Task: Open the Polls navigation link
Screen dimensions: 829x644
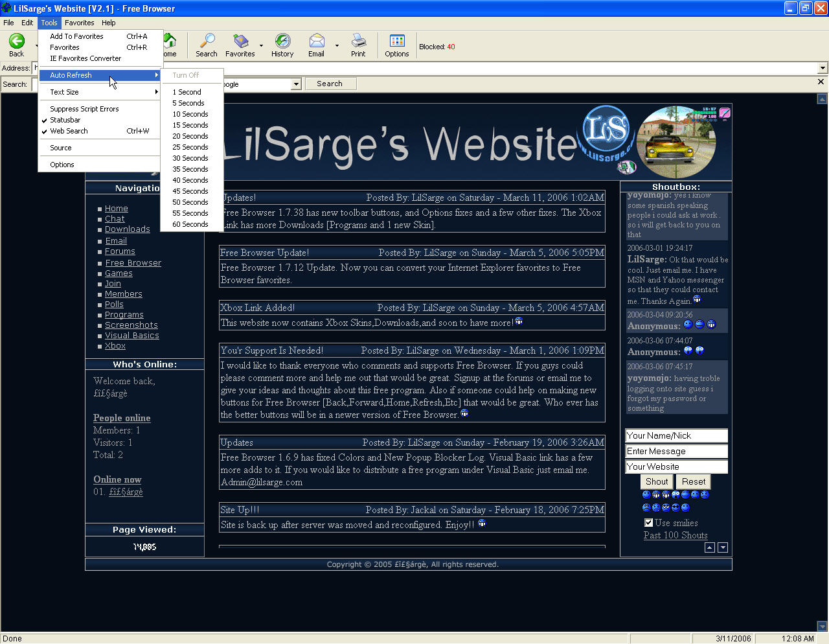Action: [x=114, y=305]
